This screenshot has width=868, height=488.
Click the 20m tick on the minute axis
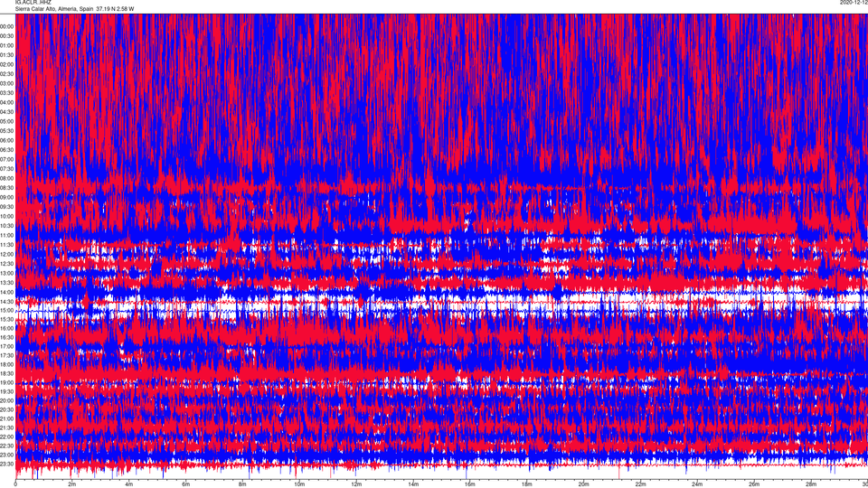click(583, 484)
